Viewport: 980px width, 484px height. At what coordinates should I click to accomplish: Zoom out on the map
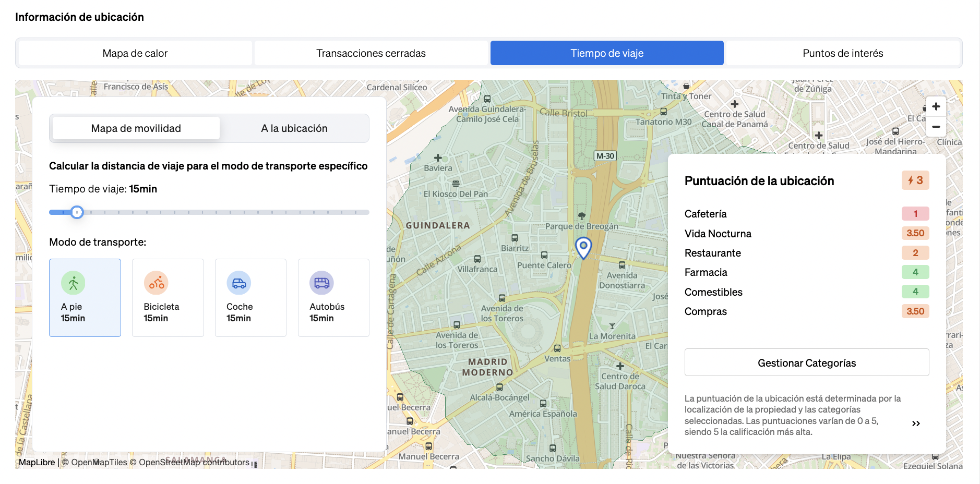(x=936, y=127)
